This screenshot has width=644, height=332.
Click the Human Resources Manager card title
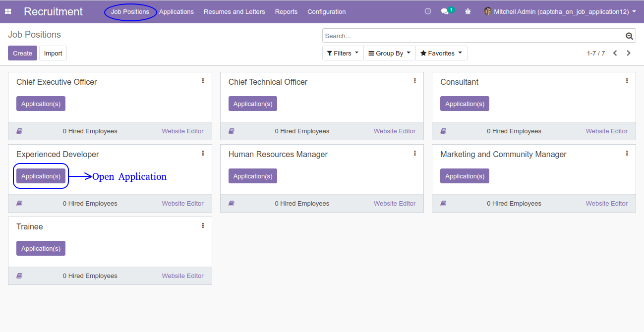pos(278,155)
